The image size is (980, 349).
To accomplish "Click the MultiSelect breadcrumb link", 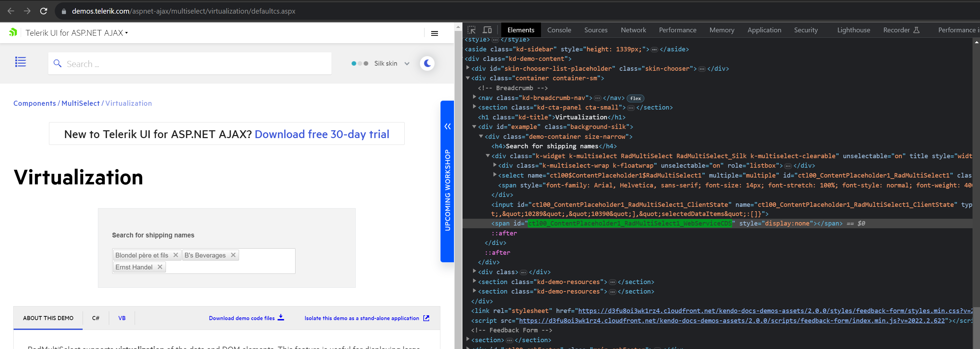I will (x=80, y=103).
